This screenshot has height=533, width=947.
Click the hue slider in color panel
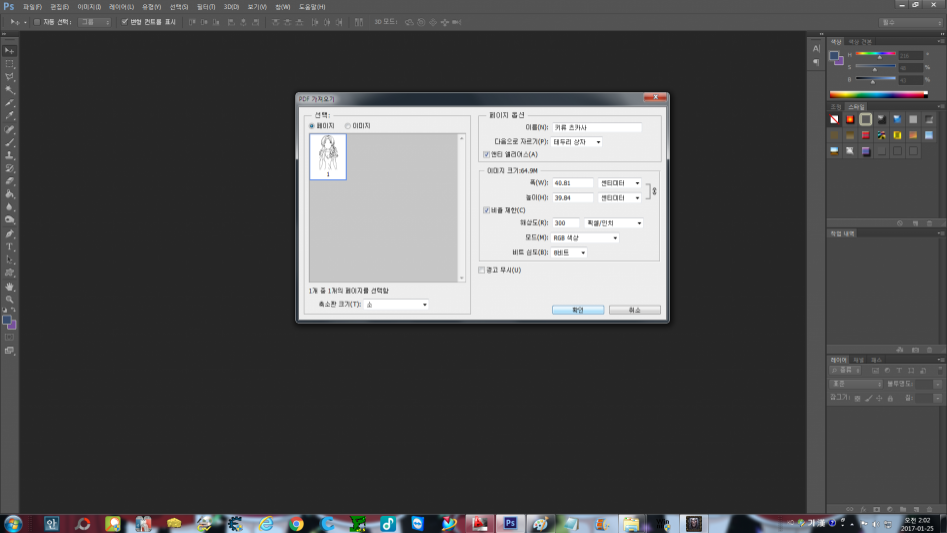[875, 54]
